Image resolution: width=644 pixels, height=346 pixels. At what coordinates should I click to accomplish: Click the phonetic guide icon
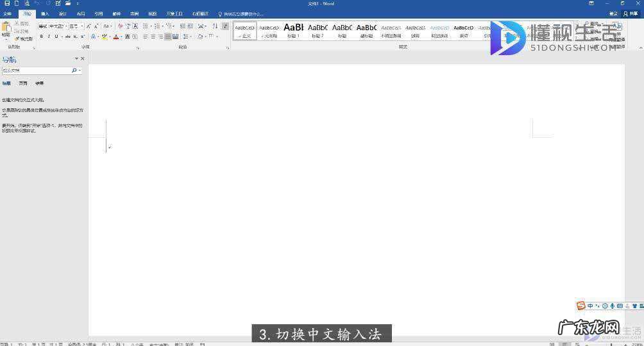[x=128, y=26]
